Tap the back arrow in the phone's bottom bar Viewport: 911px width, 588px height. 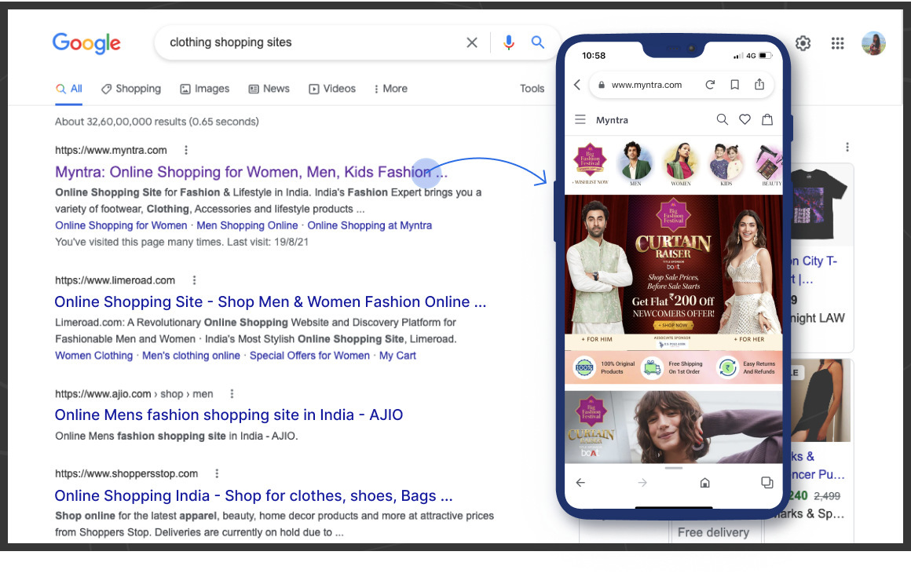pyautogui.click(x=580, y=482)
